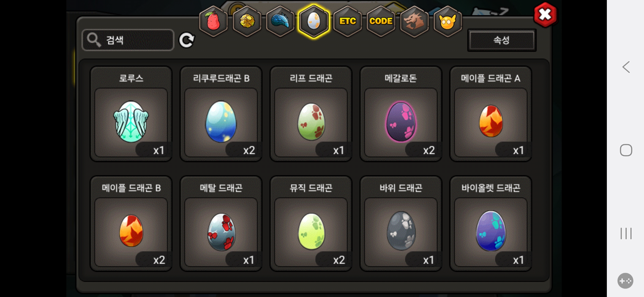Open the red fruit food tab
This screenshot has height=297, width=644.
[213, 21]
